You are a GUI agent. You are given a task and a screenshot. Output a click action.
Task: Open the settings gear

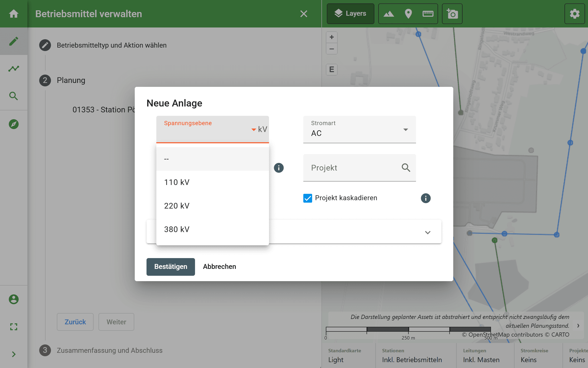point(575,14)
